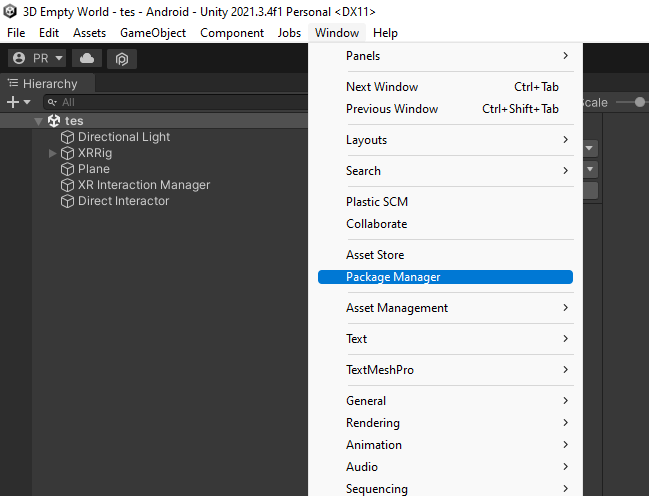Click the Direct Interactor cube icon

click(x=68, y=201)
